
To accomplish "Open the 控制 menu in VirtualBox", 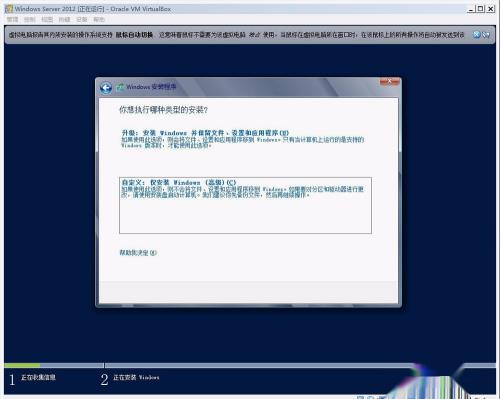I will [x=30, y=20].
